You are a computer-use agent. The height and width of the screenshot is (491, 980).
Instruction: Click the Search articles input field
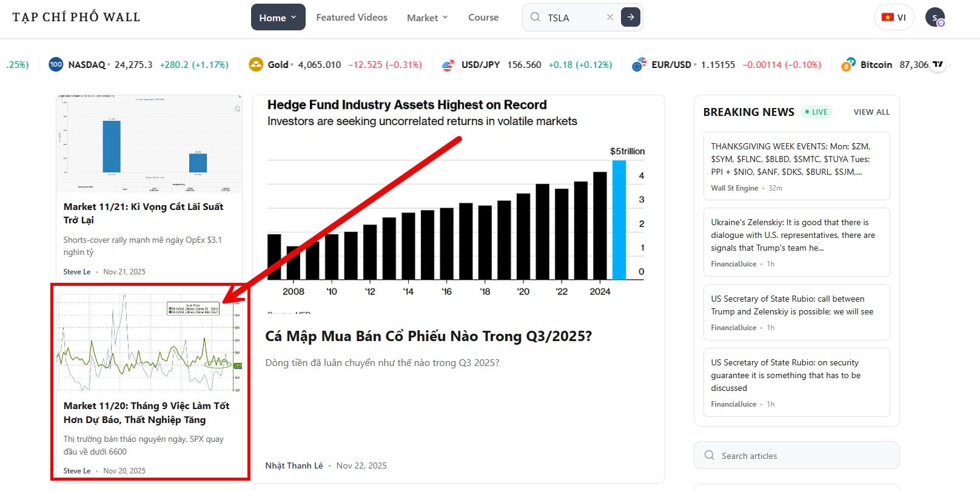click(796, 456)
